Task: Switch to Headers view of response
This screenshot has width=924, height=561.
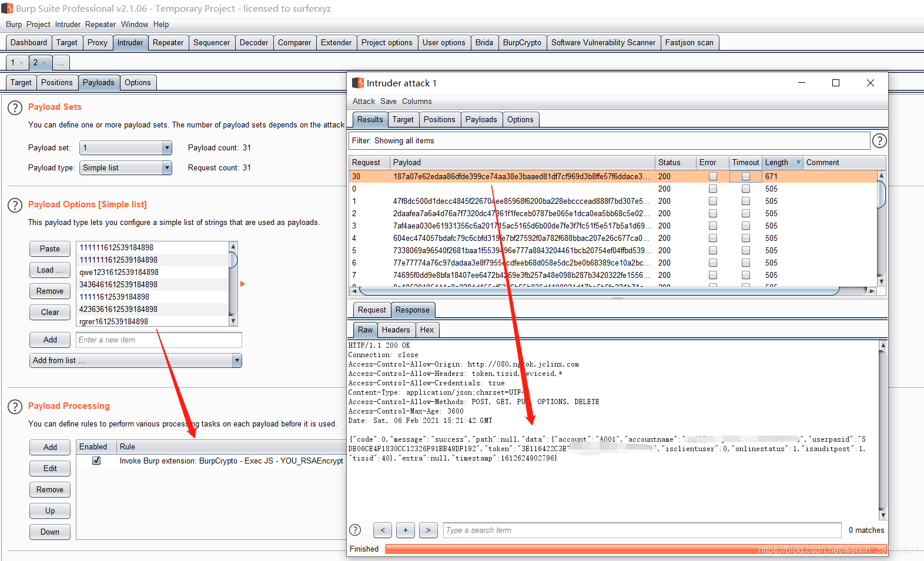Action: click(396, 330)
